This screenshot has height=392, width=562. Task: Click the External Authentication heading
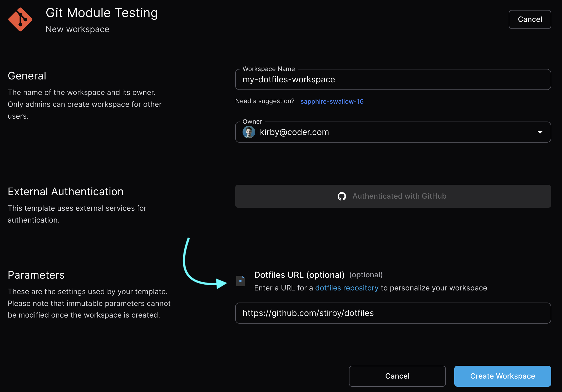point(66,192)
